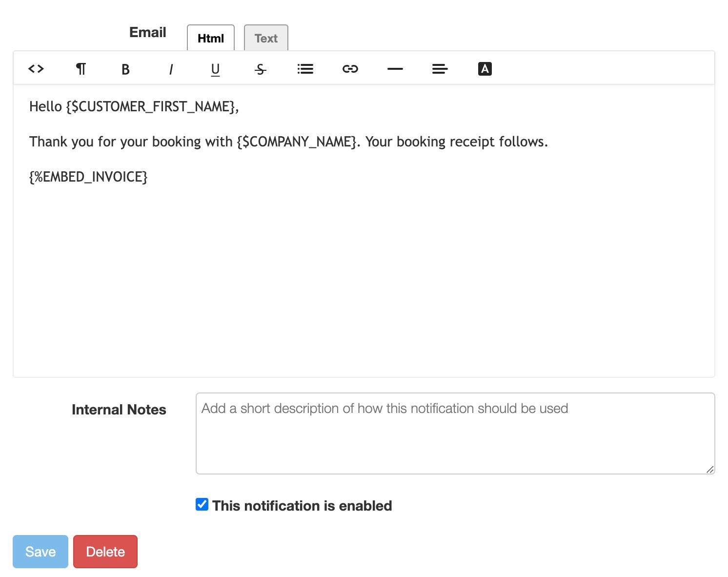This screenshot has height=577, width=728.
Task: Click the Internal Notes label
Action: [x=119, y=410]
